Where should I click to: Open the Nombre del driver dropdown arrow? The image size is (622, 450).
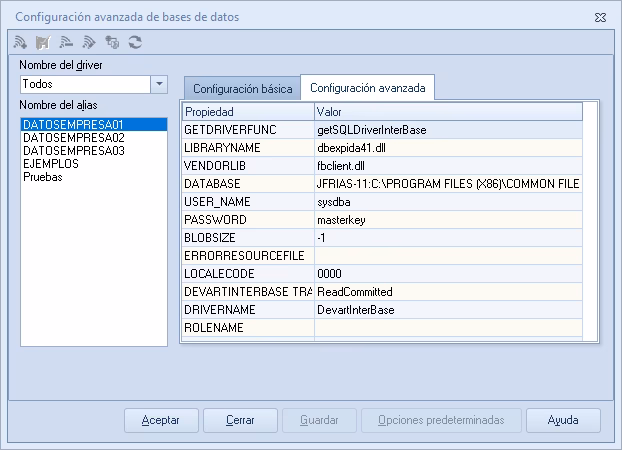pyautogui.click(x=159, y=84)
